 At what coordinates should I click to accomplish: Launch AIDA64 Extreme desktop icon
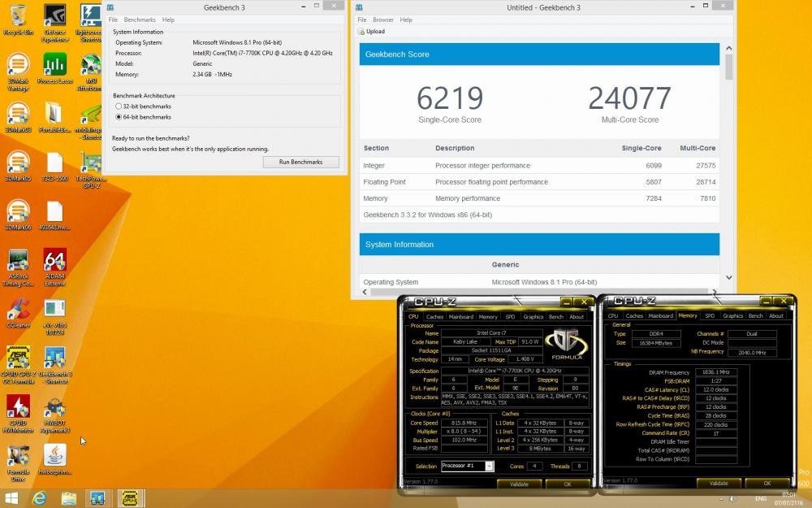55,267
